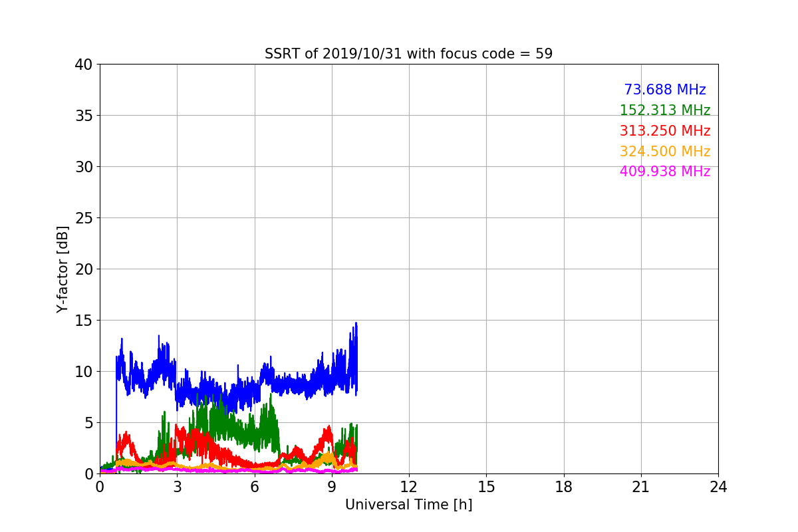
Task: Click the y-axis tick label 5
Action: pyautogui.click(x=88, y=423)
